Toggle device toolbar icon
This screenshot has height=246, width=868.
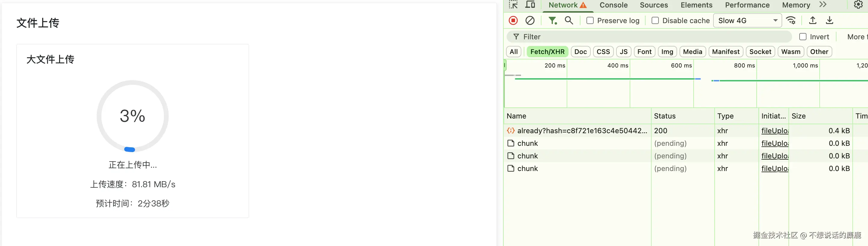point(530,5)
